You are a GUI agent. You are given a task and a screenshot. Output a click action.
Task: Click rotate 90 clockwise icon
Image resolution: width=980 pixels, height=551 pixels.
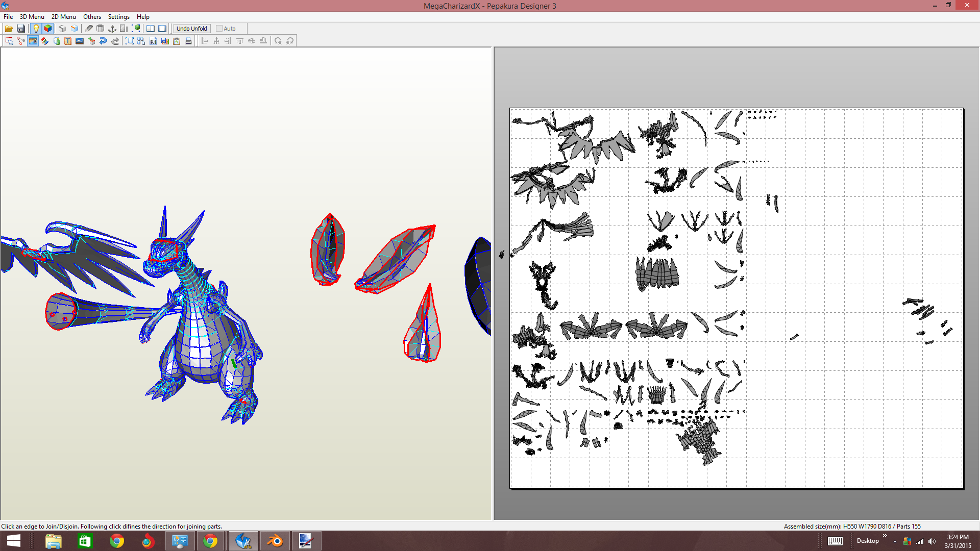click(290, 41)
